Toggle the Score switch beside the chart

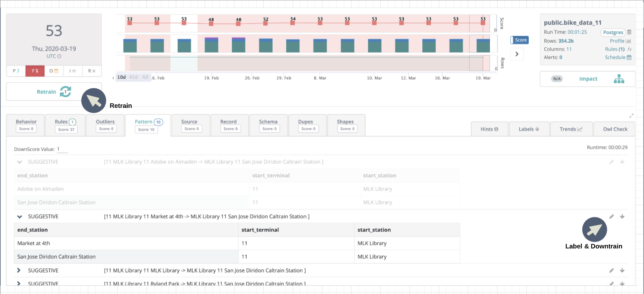point(519,40)
